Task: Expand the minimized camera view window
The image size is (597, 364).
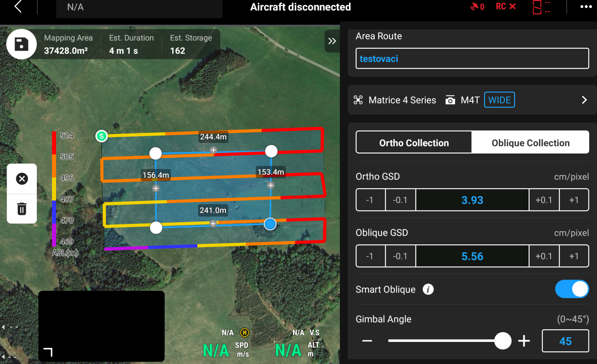Action: coord(48,352)
